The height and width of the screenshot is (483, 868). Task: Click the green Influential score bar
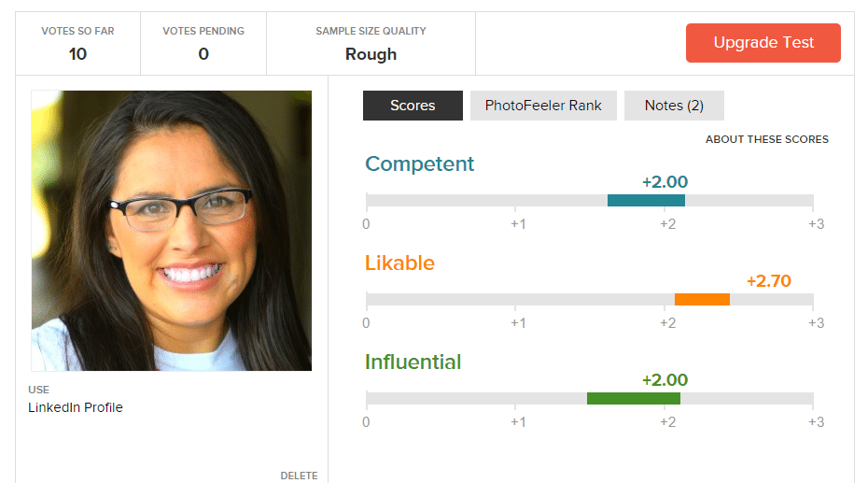point(634,399)
